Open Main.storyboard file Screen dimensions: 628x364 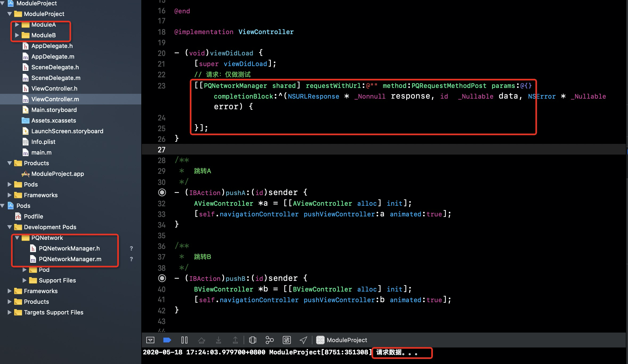point(54,110)
